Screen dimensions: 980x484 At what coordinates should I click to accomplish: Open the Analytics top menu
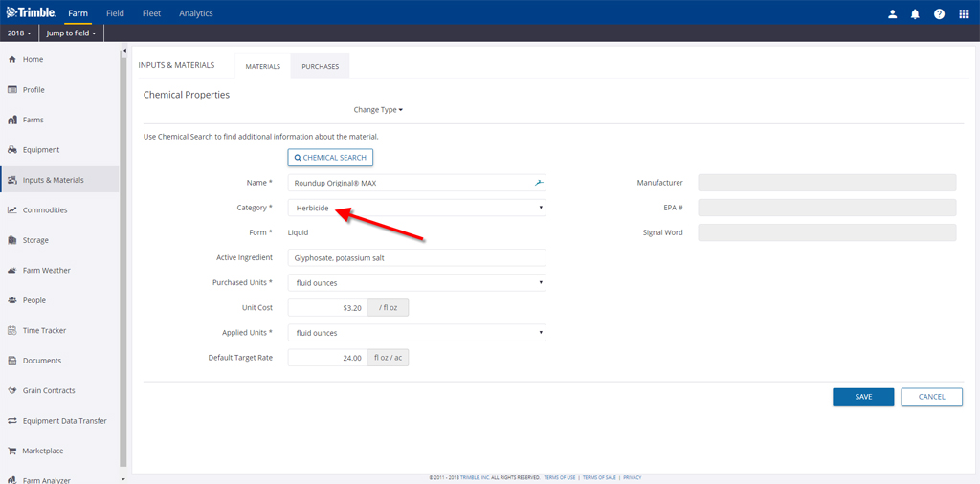pos(195,13)
